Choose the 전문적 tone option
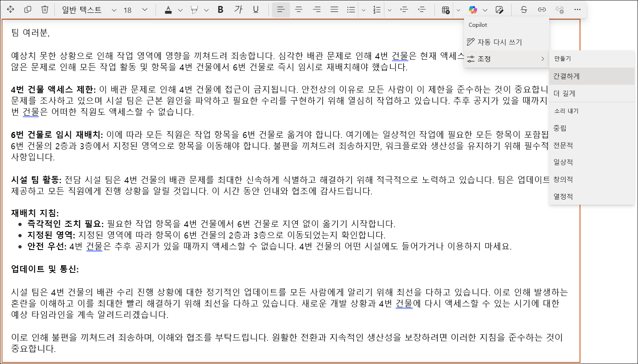Viewport: 638px width, 364px height. (x=592, y=145)
